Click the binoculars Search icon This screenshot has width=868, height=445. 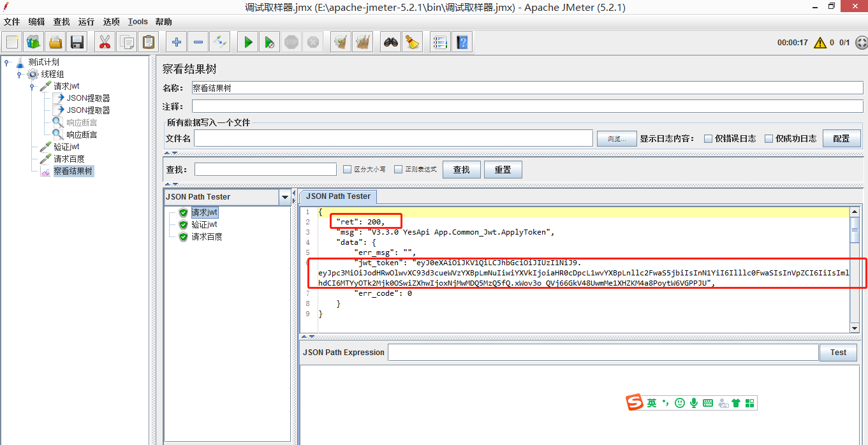(x=390, y=43)
